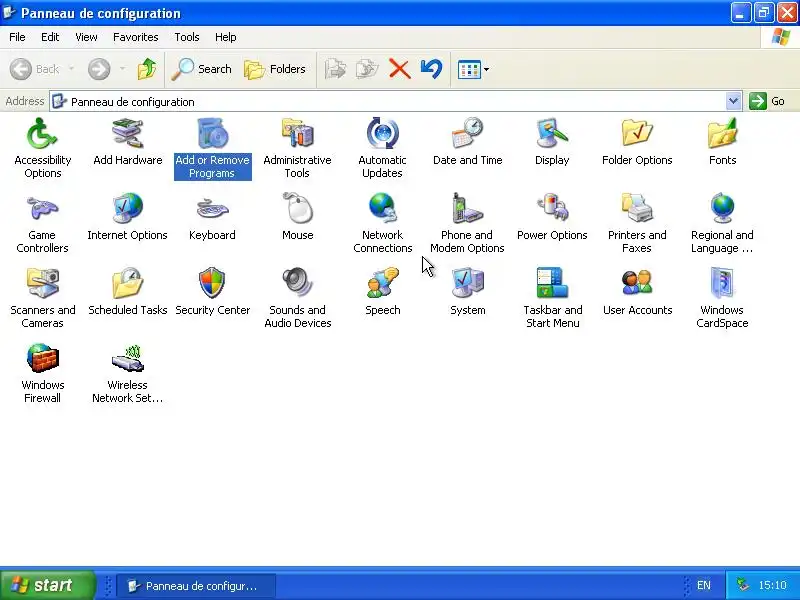Open System properties icon
The width and height of the screenshot is (800, 600).
point(467,292)
